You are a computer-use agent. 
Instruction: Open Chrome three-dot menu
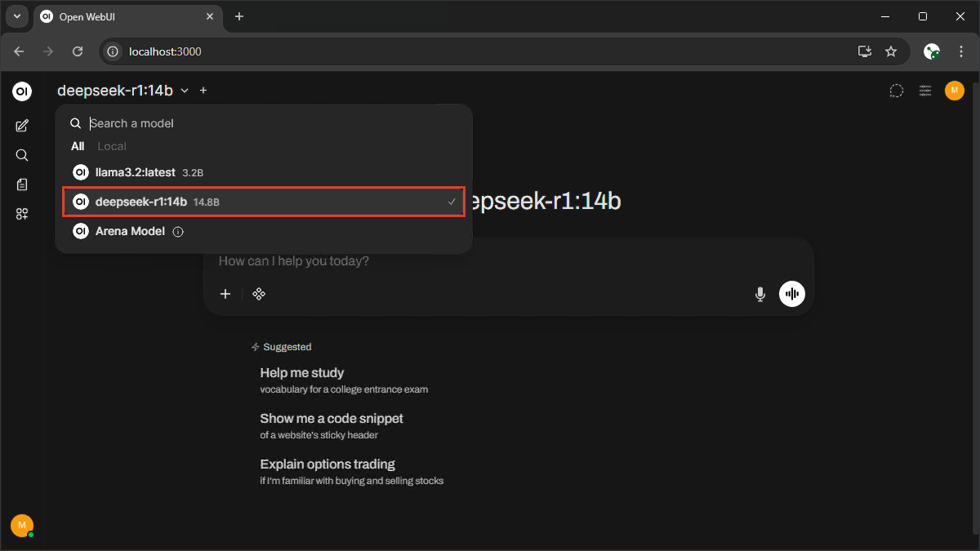click(961, 51)
